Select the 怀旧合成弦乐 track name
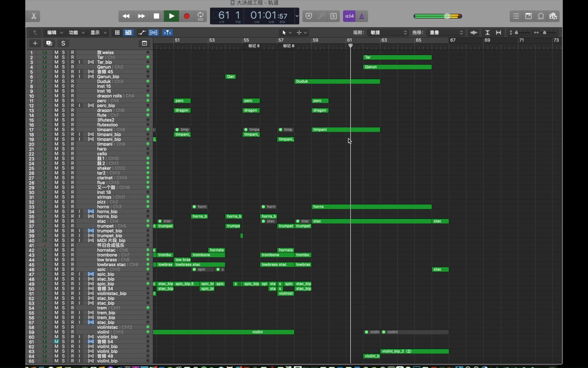This screenshot has height=368, width=588. (111, 245)
